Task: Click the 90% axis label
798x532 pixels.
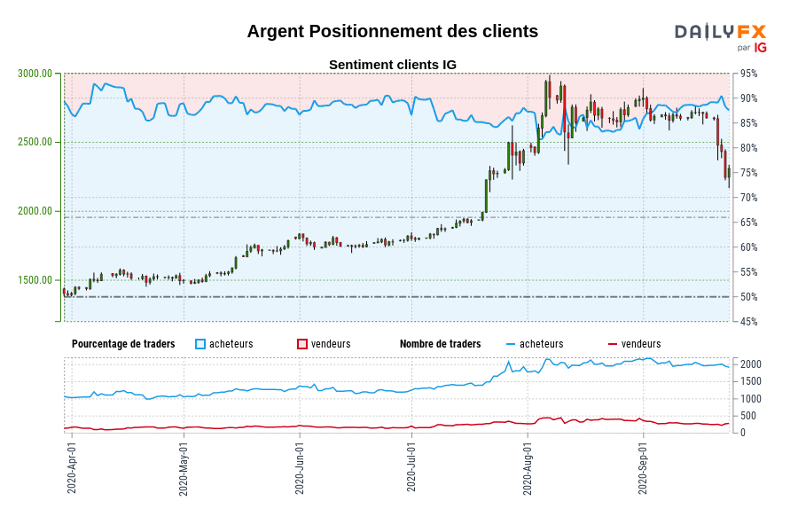Action: [748, 98]
